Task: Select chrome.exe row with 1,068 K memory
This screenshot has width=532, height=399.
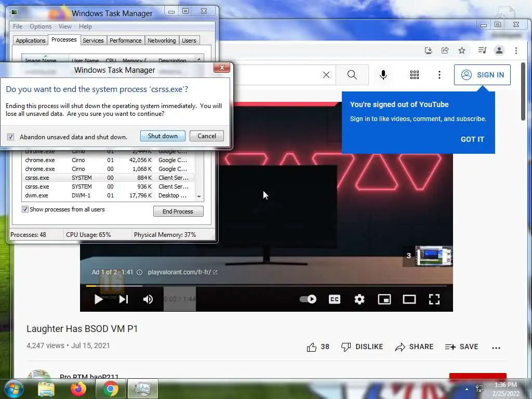Action: (x=109, y=169)
